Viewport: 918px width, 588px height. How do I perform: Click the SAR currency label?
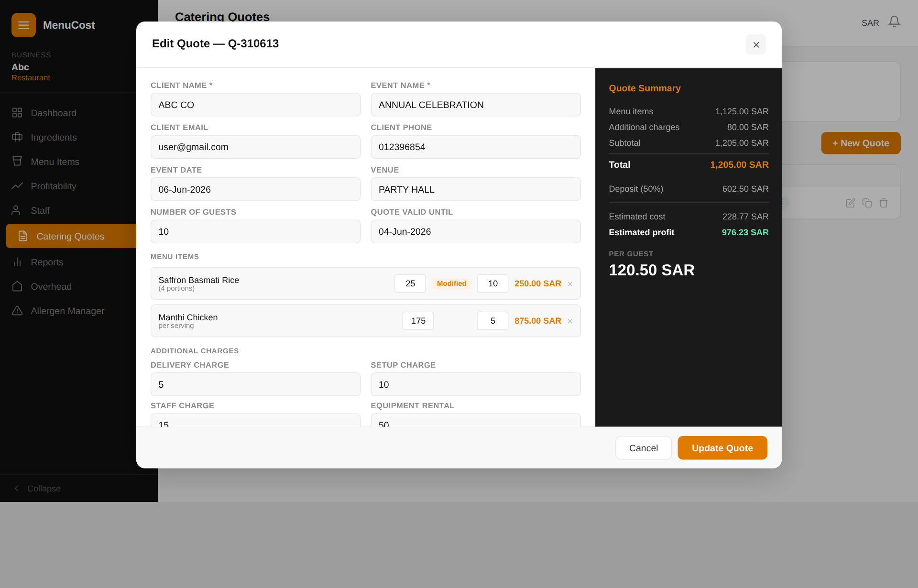pos(870,23)
